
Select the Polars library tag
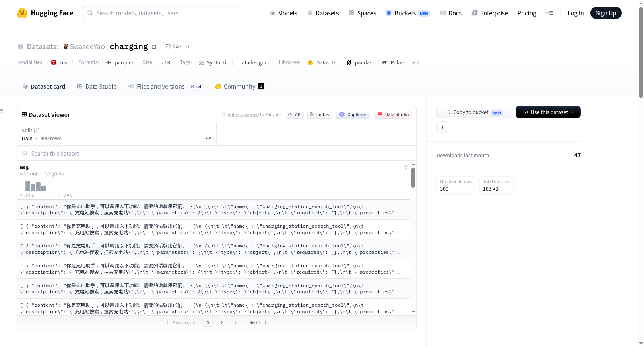[x=394, y=62]
